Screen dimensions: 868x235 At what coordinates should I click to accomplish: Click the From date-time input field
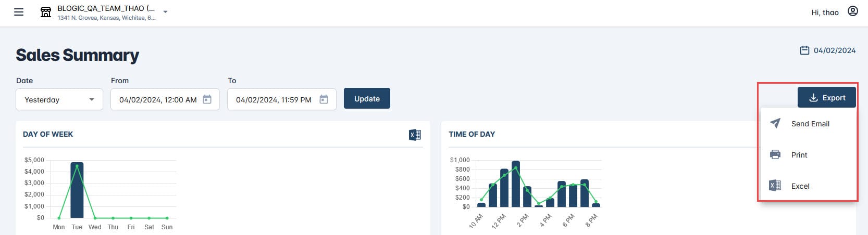[157, 100]
